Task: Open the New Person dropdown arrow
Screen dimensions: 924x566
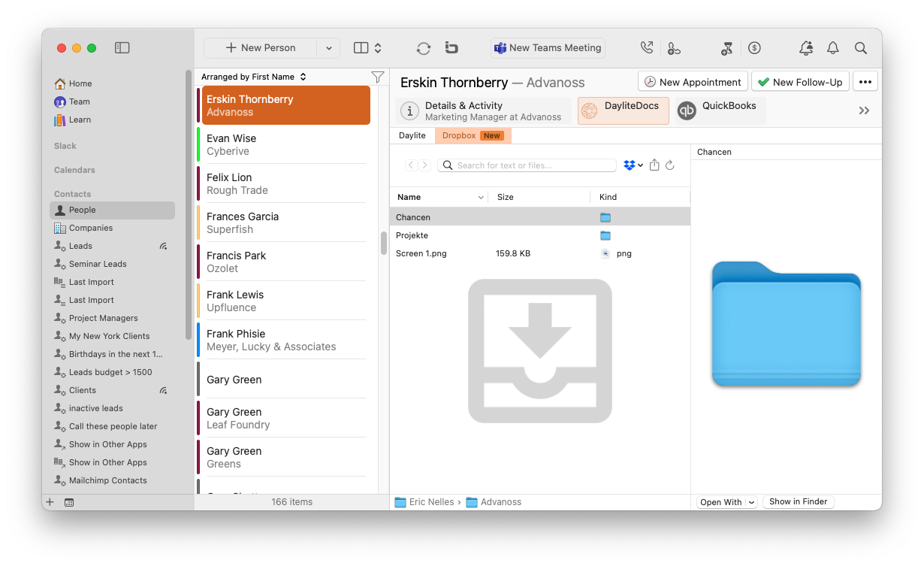Action: tap(328, 48)
